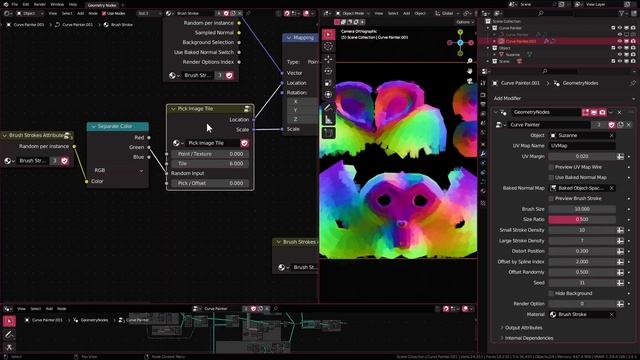Remove the GeometryNodes modifier with X
This screenshot has width=640, height=360.
coord(619,112)
